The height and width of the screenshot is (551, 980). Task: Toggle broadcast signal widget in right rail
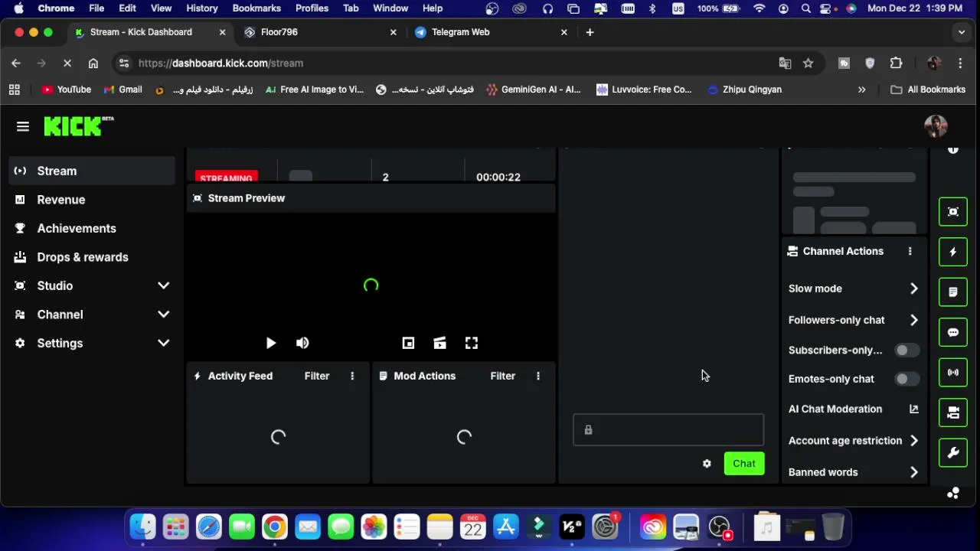953,373
